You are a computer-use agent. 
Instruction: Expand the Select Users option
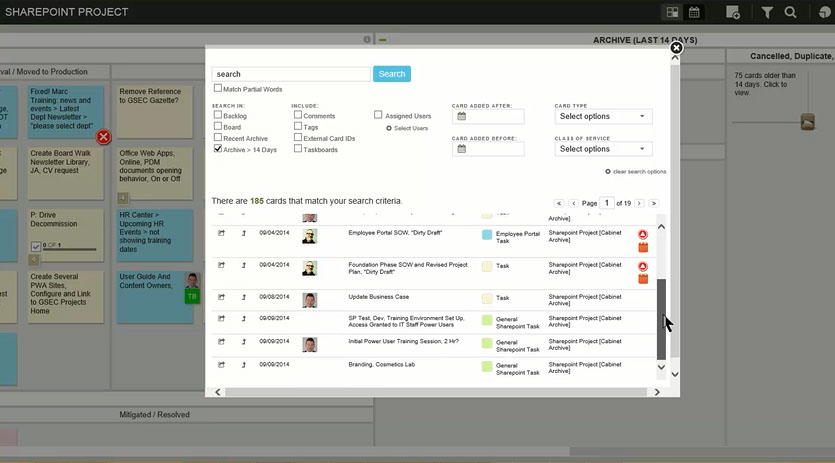(410, 128)
